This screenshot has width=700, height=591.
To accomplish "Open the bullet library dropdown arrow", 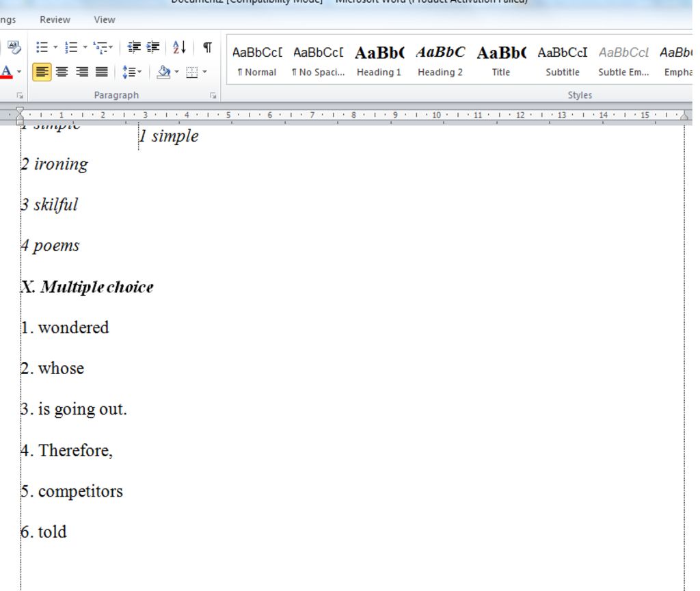I will click(55, 47).
